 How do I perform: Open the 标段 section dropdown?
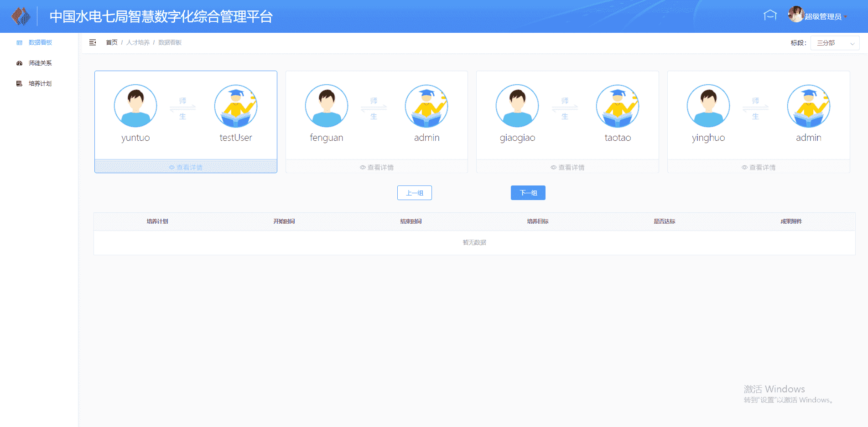coord(835,43)
